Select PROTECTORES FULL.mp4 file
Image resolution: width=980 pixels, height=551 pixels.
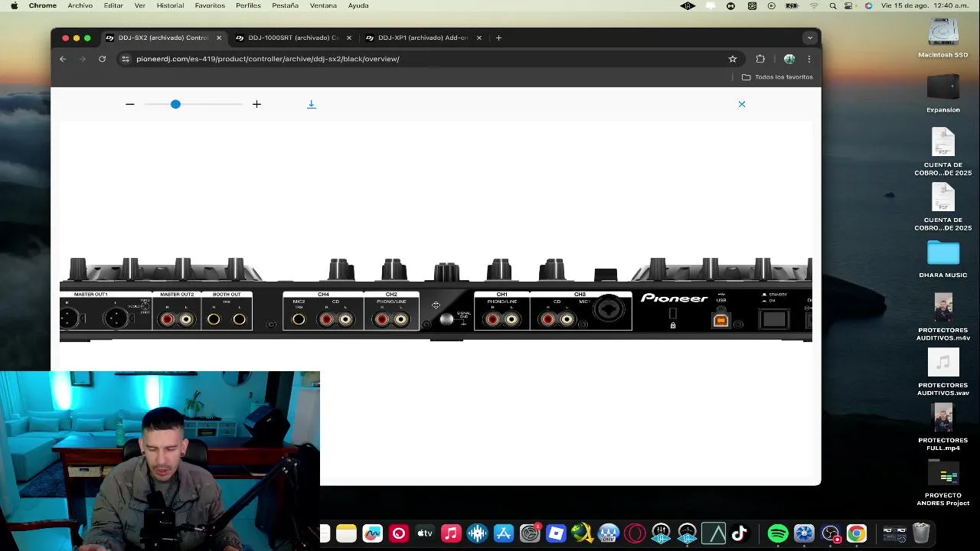(943, 427)
